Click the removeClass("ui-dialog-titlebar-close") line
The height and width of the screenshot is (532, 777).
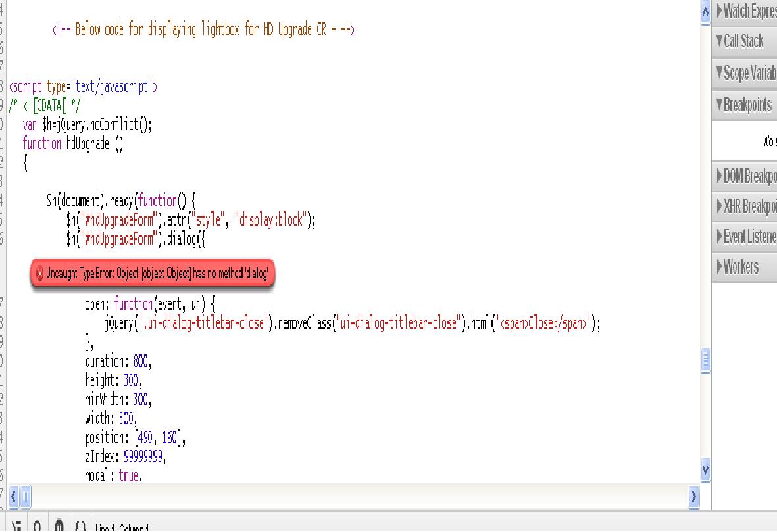click(353, 324)
